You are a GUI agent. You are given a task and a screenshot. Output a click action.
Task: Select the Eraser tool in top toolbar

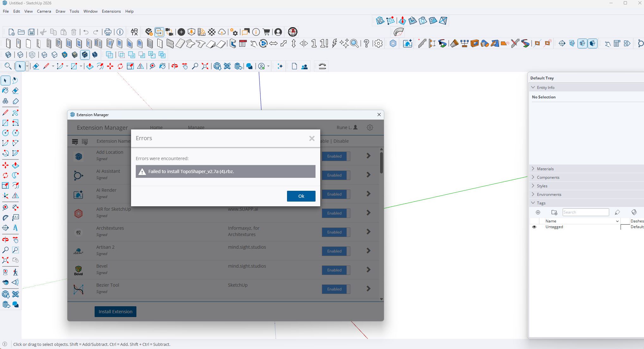pos(36,66)
